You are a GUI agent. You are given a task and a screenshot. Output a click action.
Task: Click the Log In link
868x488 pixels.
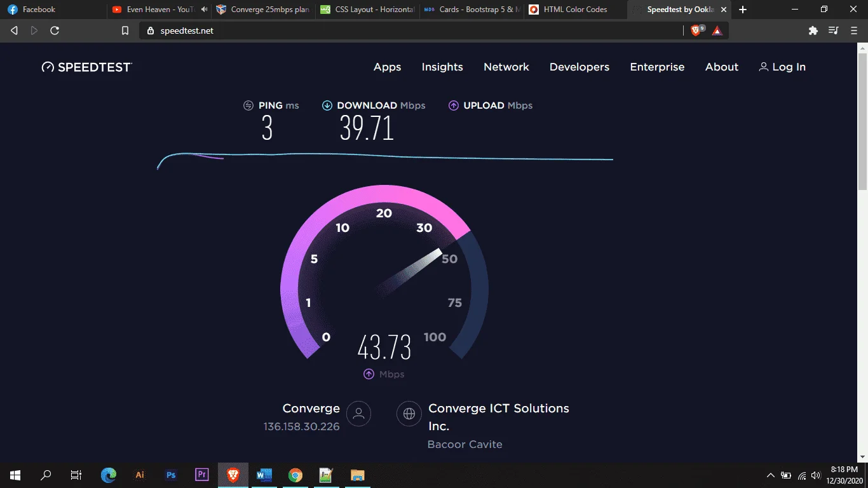[x=782, y=67]
